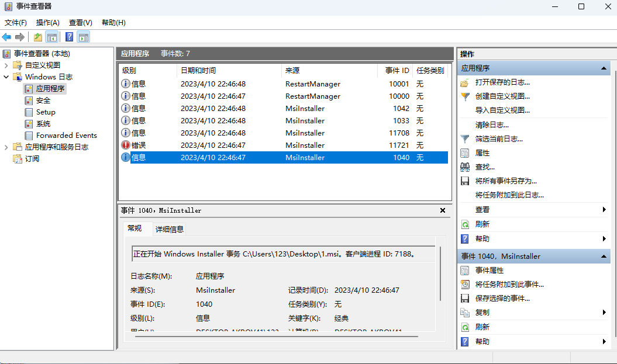This screenshot has height=364, width=617.
Task: Click the red error icon of event 11721
Action: click(126, 145)
